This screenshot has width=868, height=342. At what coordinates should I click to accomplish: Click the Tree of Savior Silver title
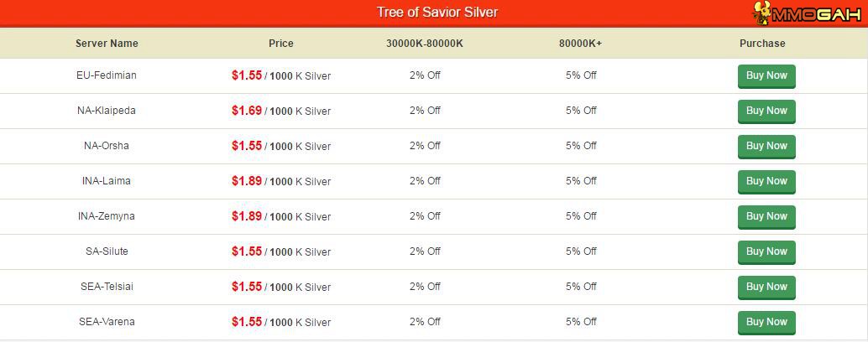pos(437,13)
